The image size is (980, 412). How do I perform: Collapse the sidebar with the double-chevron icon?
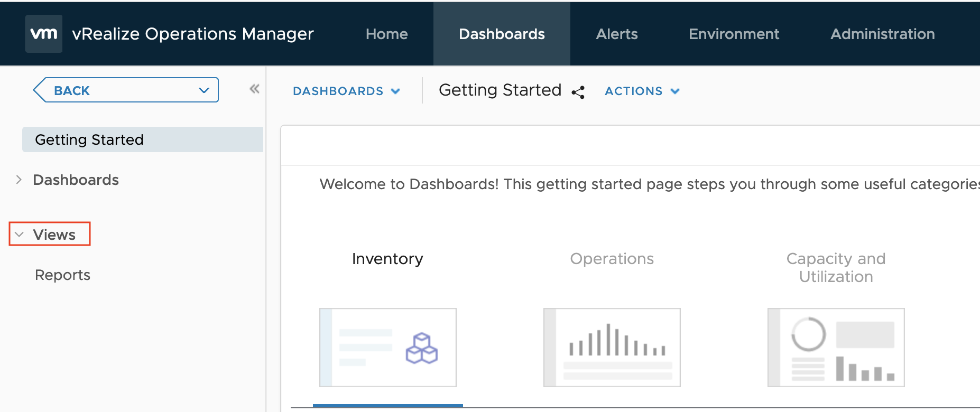click(x=254, y=89)
